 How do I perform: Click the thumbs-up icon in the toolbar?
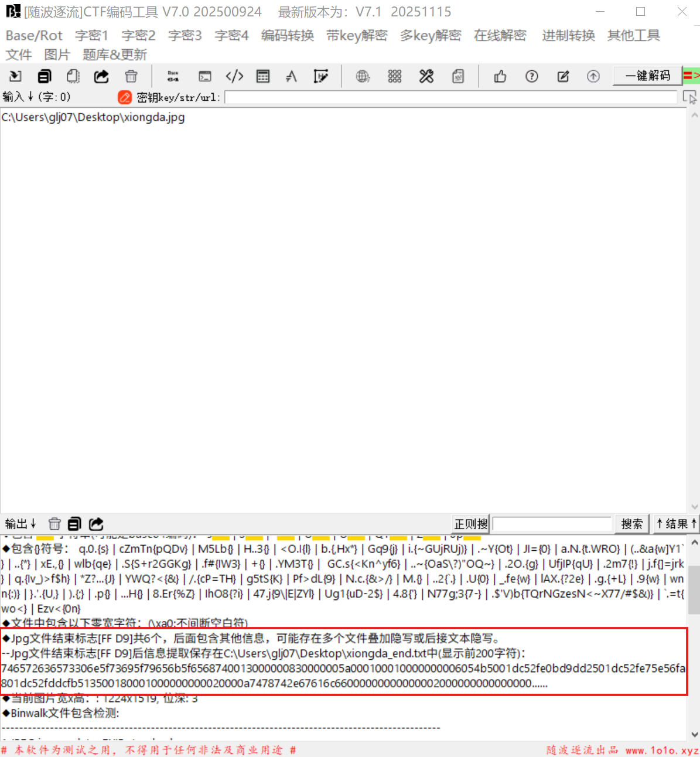(500, 76)
